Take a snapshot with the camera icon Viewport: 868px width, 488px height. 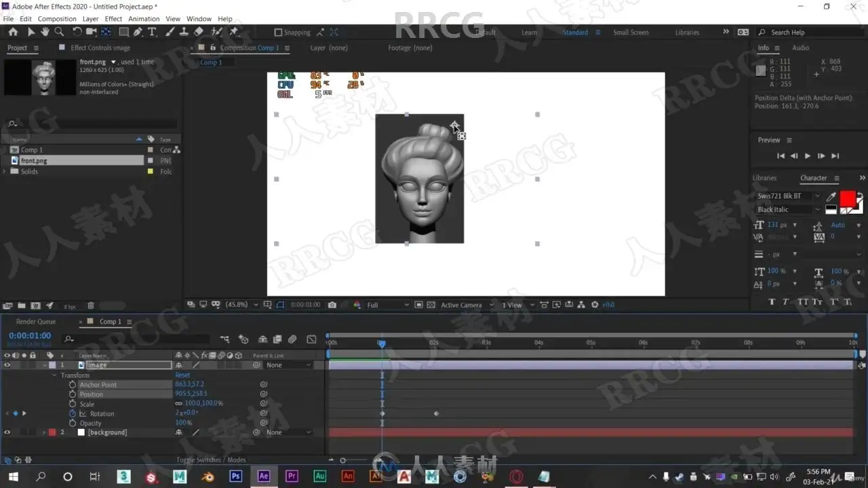coord(332,305)
